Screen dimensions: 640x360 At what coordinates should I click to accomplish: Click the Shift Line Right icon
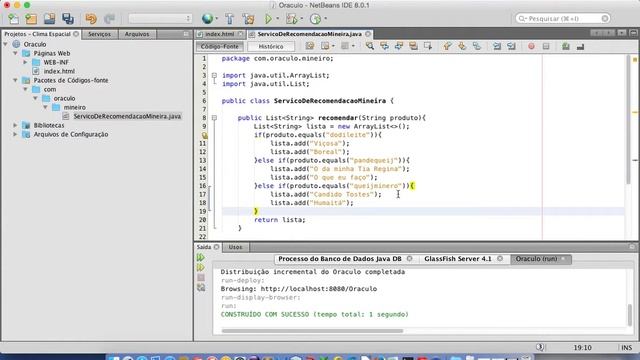point(511,47)
